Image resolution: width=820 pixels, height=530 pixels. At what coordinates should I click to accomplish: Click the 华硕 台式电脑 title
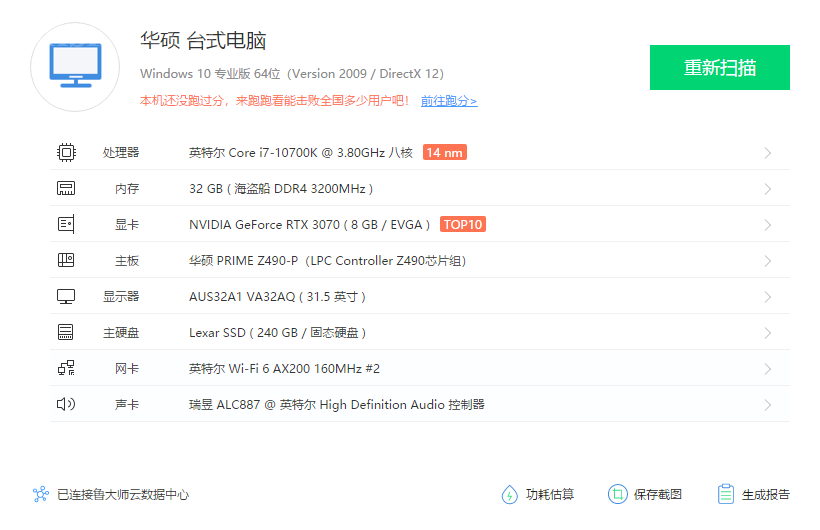pos(203,40)
